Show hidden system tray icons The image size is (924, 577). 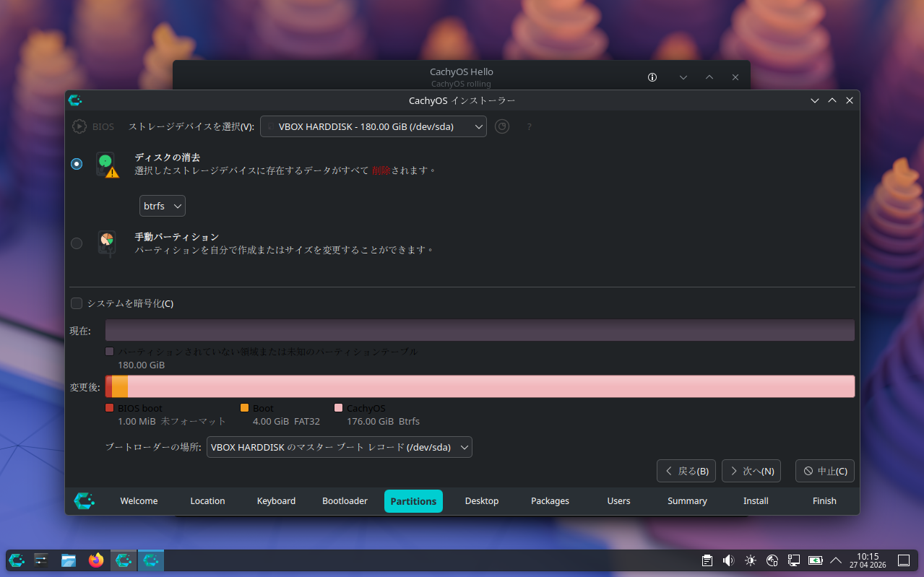coord(837,560)
